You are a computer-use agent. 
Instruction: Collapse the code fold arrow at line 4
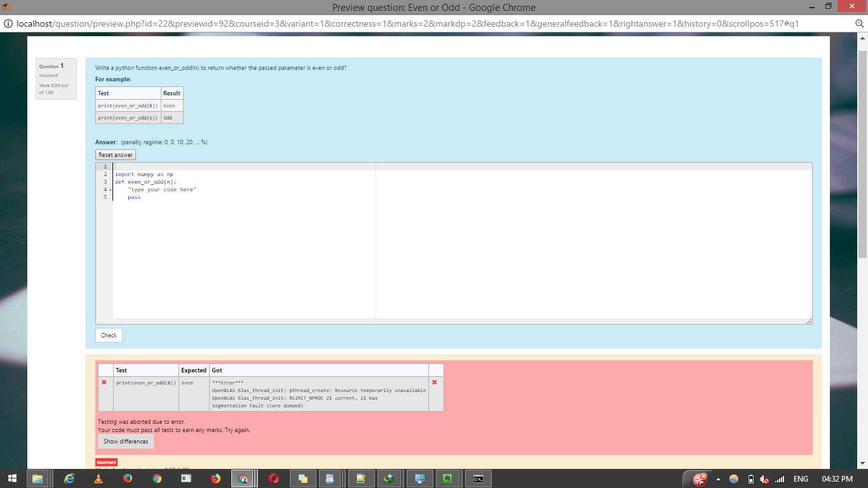tap(110, 190)
